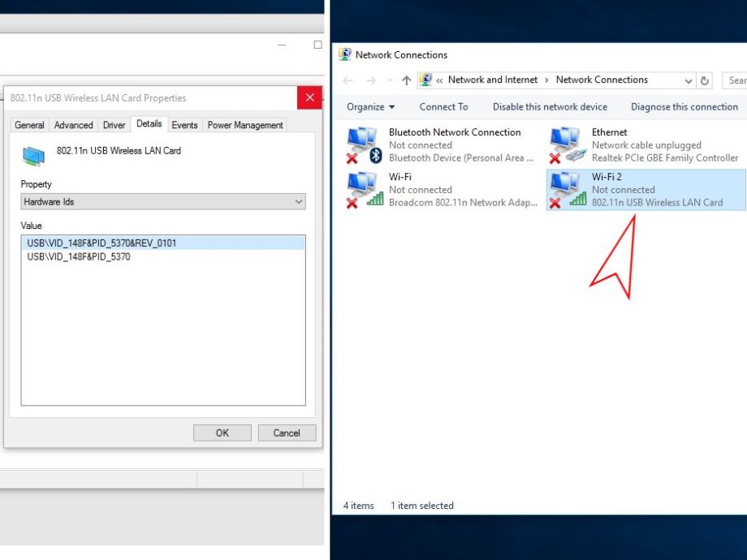Go up one folder level arrow
The height and width of the screenshot is (560, 747).
(x=406, y=80)
